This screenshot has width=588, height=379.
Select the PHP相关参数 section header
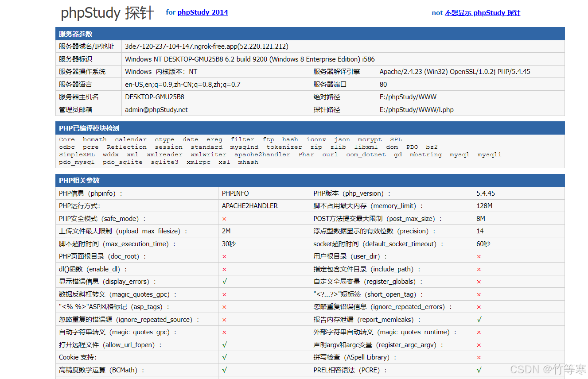click(79, 181)
